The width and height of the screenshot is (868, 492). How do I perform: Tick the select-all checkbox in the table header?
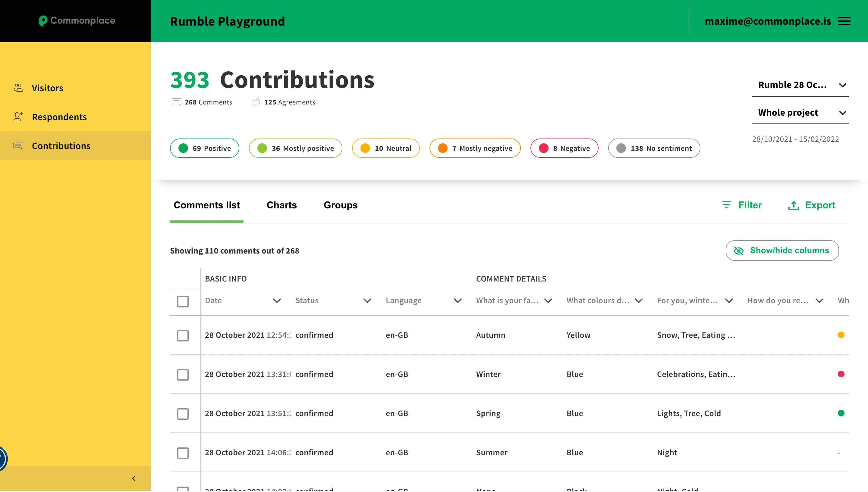[183, 301]
